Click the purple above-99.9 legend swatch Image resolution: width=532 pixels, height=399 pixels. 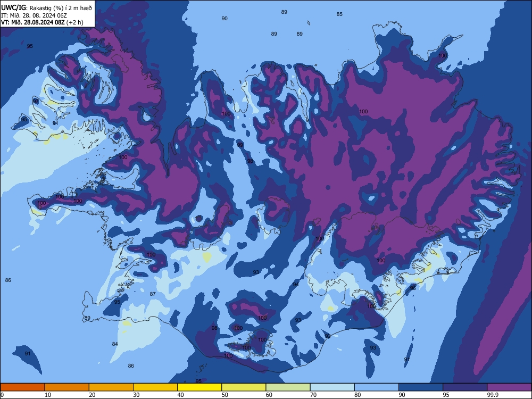(x=509, y=387)
